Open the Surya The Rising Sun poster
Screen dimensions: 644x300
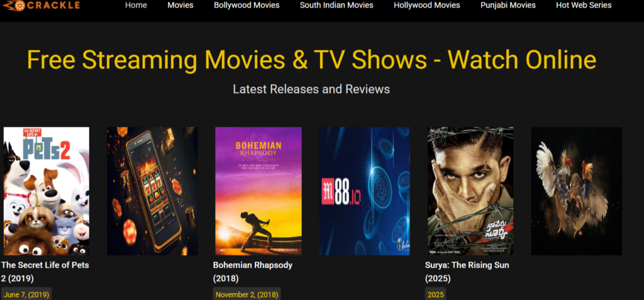tap(470, 191)
